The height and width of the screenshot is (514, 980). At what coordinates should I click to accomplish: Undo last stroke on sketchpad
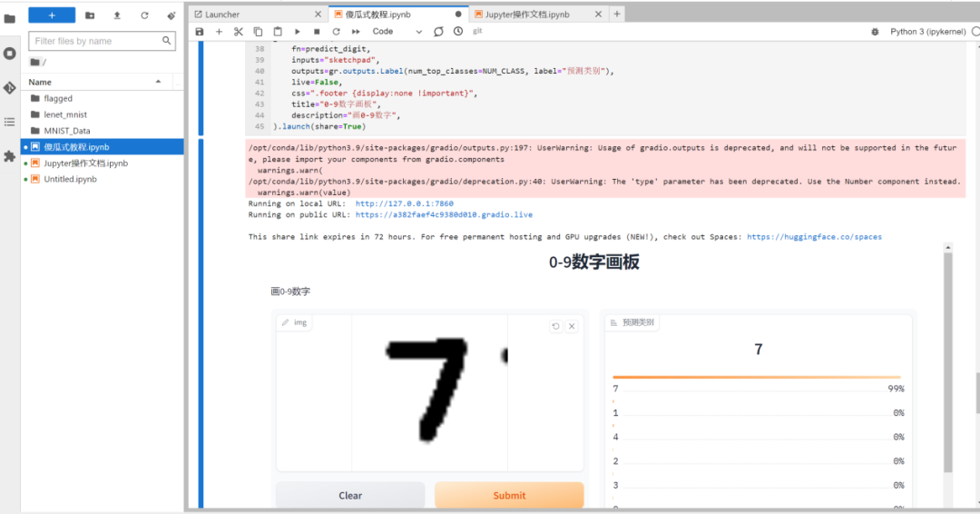(x=555, y=326)
